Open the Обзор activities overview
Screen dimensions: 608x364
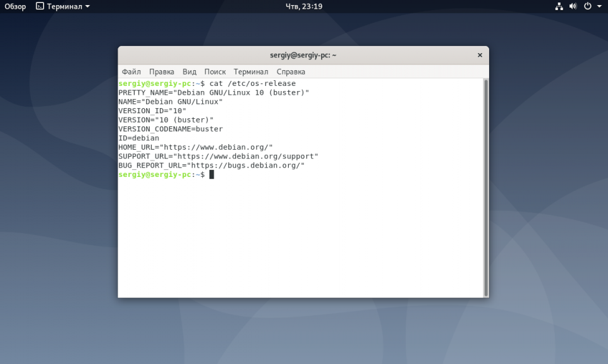[15, 6]
